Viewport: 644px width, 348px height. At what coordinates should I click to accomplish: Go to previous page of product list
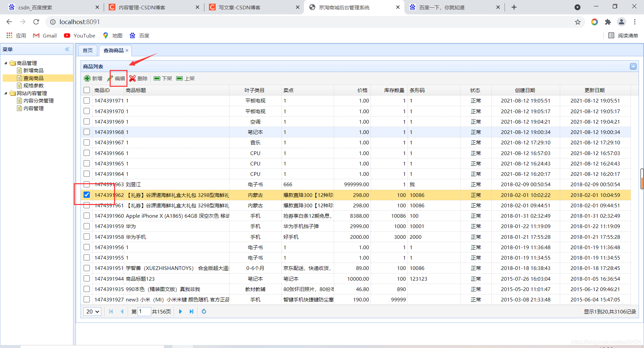[x=122, y=311]
